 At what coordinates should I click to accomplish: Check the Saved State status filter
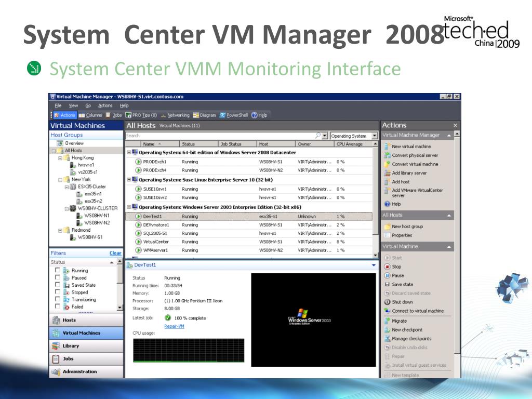(x=57, y=285)
